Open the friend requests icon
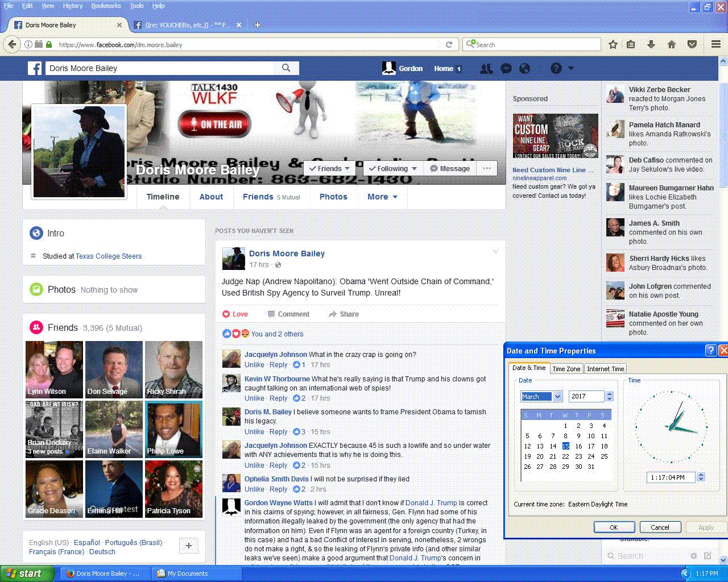The image size is (728, 582). click(x=486, y=69)
